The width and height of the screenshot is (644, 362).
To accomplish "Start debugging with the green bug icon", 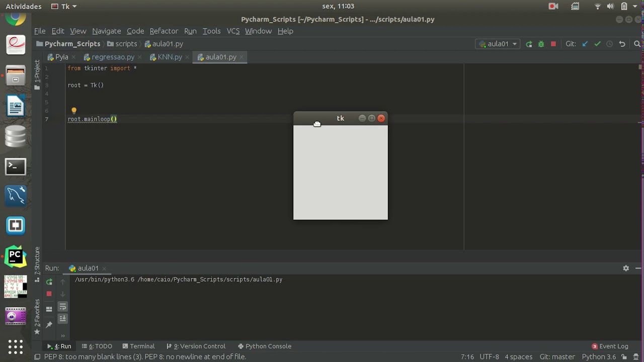I will point(541,44).
